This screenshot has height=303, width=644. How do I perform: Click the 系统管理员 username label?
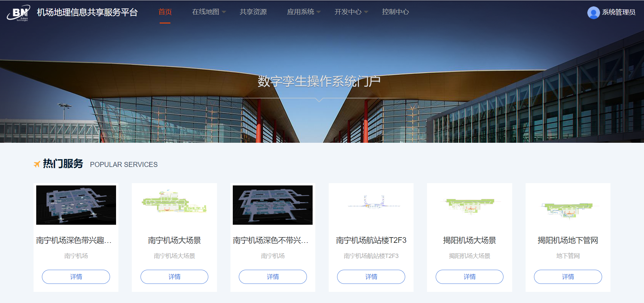click(619, 12)
